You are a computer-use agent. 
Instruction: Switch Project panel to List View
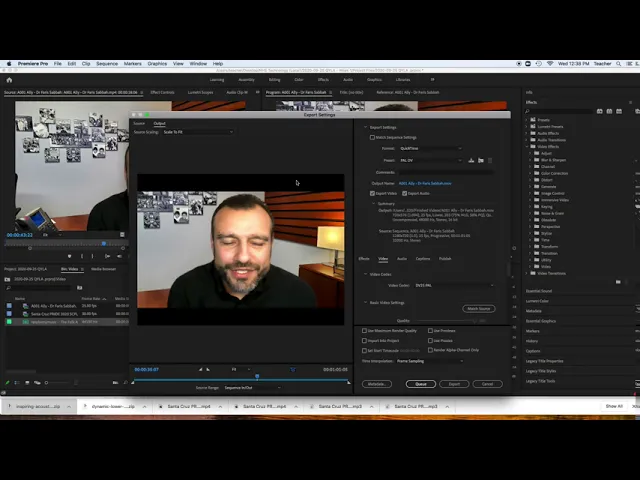point(17,383)
